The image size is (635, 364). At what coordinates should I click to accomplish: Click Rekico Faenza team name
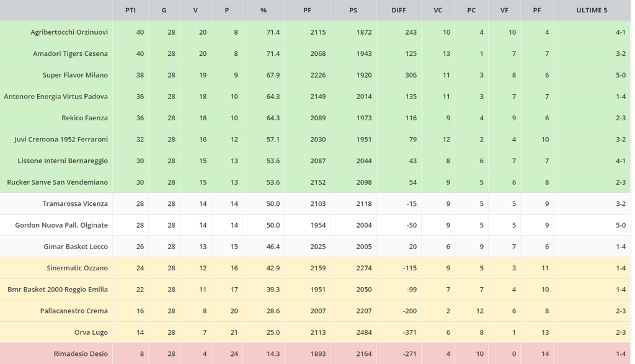(x=84, y=118)
